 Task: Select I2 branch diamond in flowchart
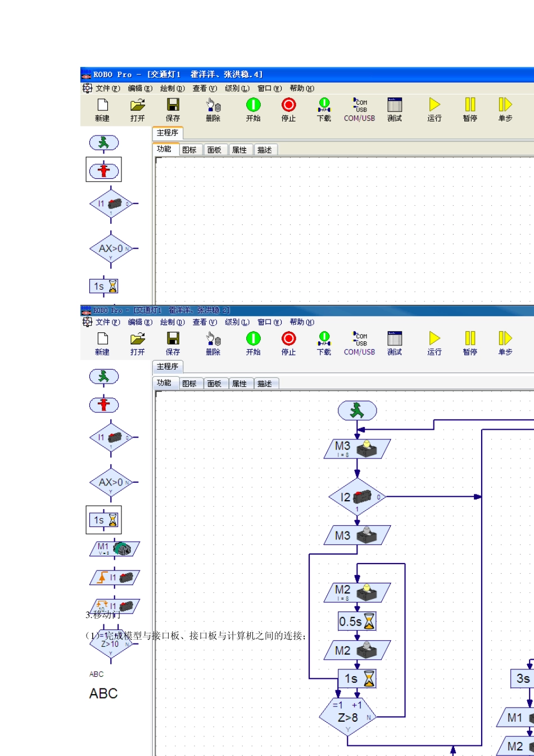pyautogui.click(x=358, y=497)
